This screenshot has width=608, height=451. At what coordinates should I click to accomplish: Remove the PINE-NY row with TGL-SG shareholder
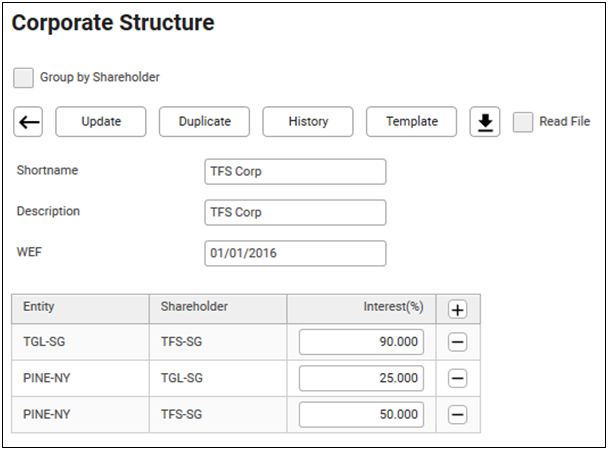pos(457,379)
